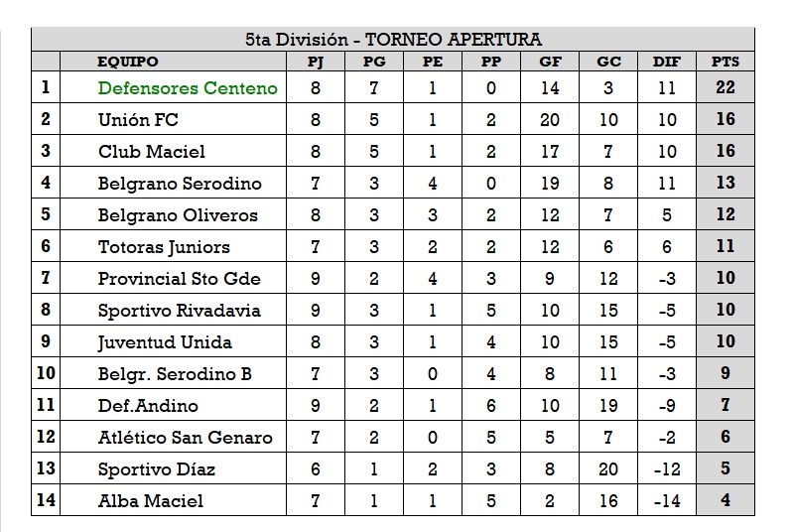Select the Provincial Sto Gde row name
The image size is (793, 532).
pyautogui.click(x=178, y=278)
